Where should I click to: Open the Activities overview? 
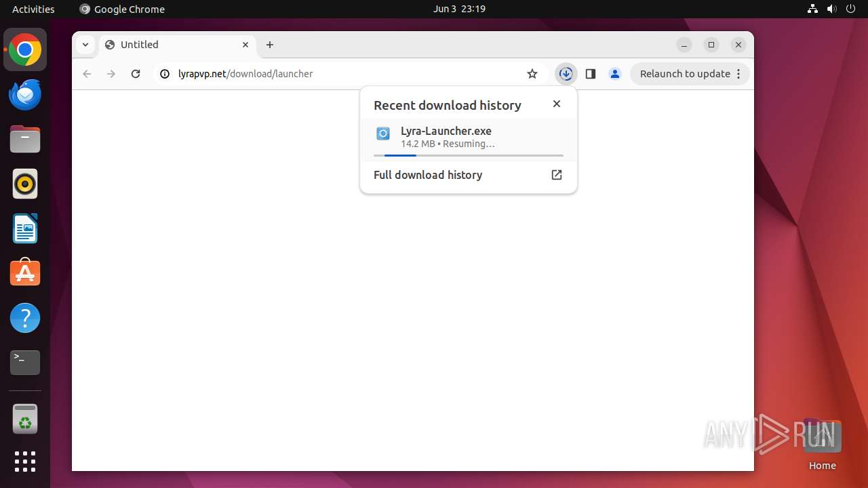pyautogui.click(x=33, y=9)
